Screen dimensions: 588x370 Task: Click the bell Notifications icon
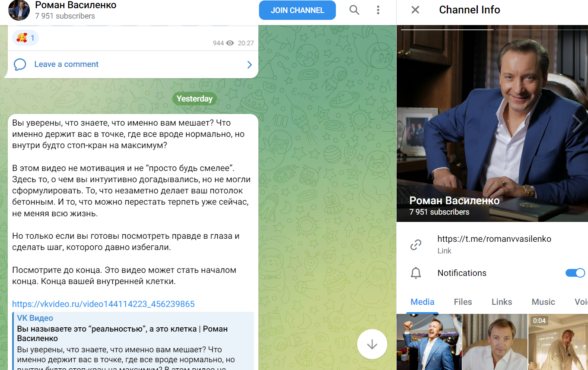pyautogui.click(x=416, y=273)
